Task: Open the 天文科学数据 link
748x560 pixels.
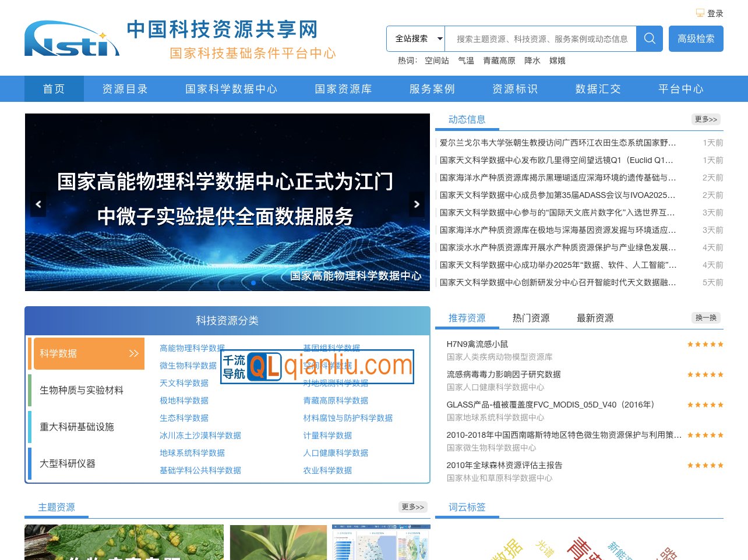Action: [x=185, y=383]
